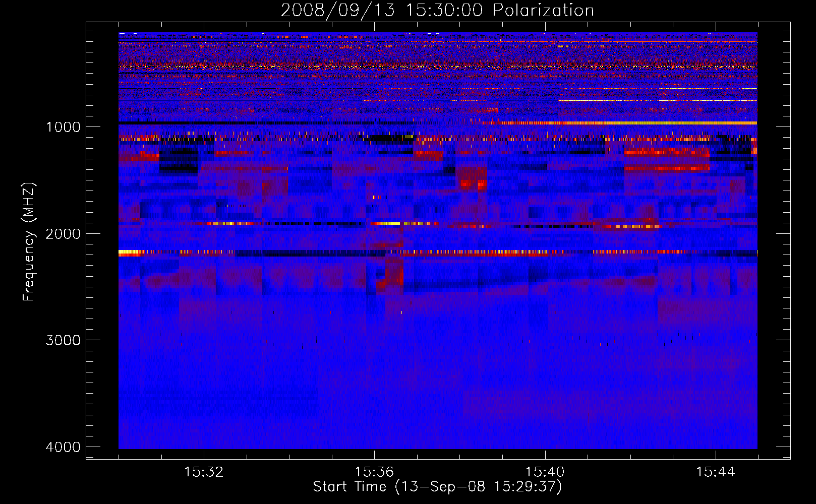
Task: Click the 2000 frequency tick label
Action: pyautogui.click(x=64, y=234)
